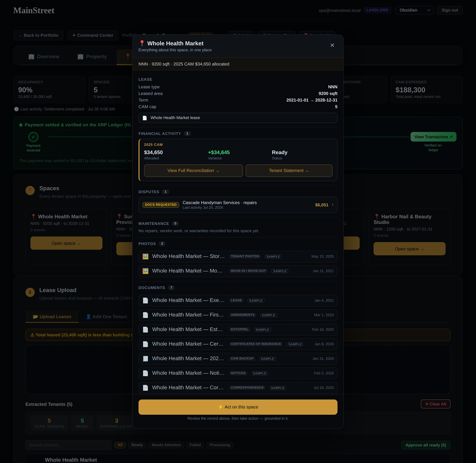Filter tenants by Failed
This screenshot has width=476, height=463.
(195, 445)
